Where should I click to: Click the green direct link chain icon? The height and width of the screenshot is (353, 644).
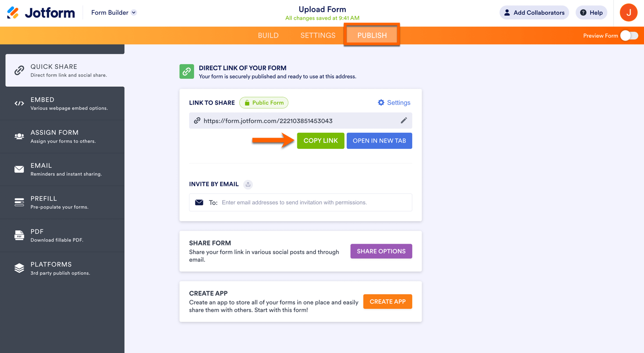(x=187, y=71)
